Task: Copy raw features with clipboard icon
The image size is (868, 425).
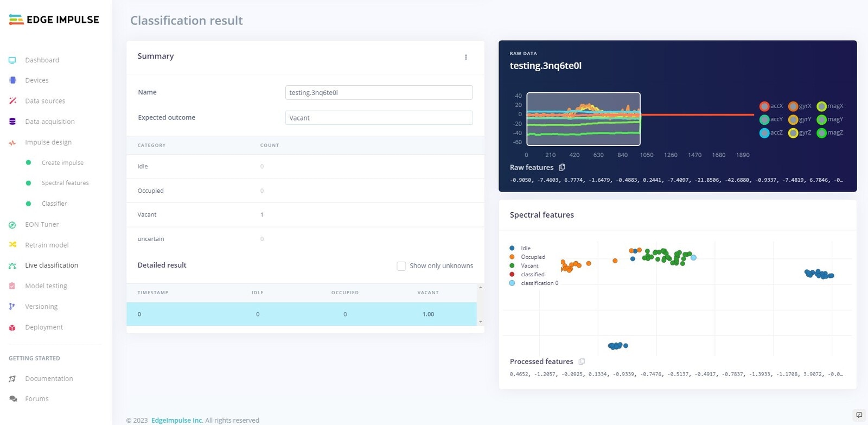Action: pyautogui.click(x=562, y=167)
